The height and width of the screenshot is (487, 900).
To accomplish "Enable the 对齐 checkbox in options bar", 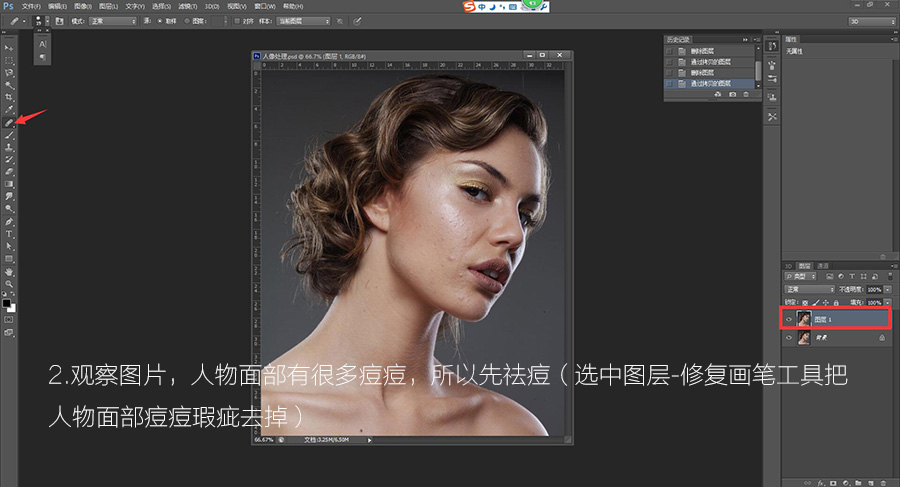I will [237, 20].
